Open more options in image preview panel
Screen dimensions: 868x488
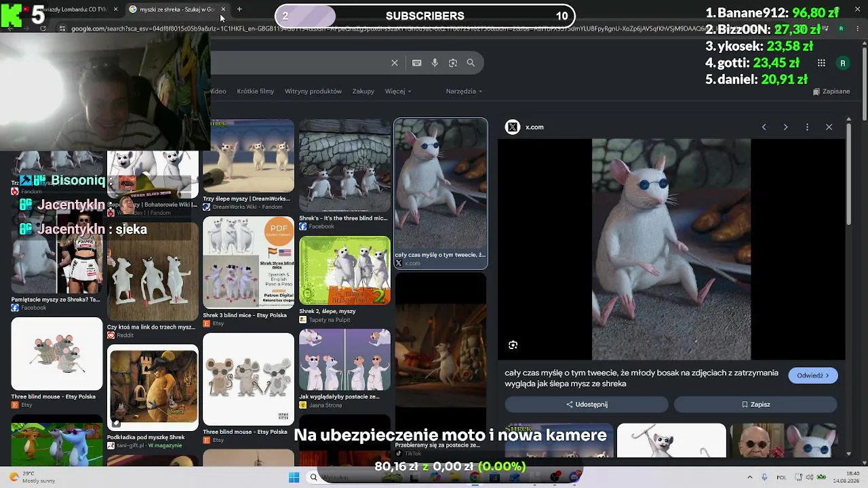coord(807,127)
